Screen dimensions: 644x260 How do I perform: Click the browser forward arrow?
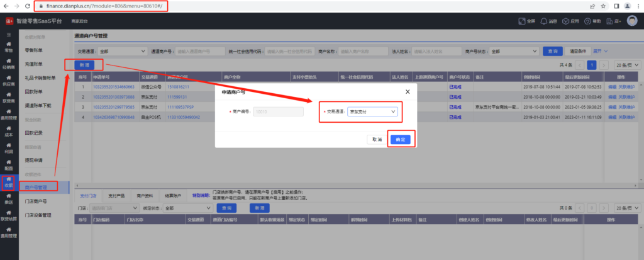pyautogui.click(x=16, y=6)
